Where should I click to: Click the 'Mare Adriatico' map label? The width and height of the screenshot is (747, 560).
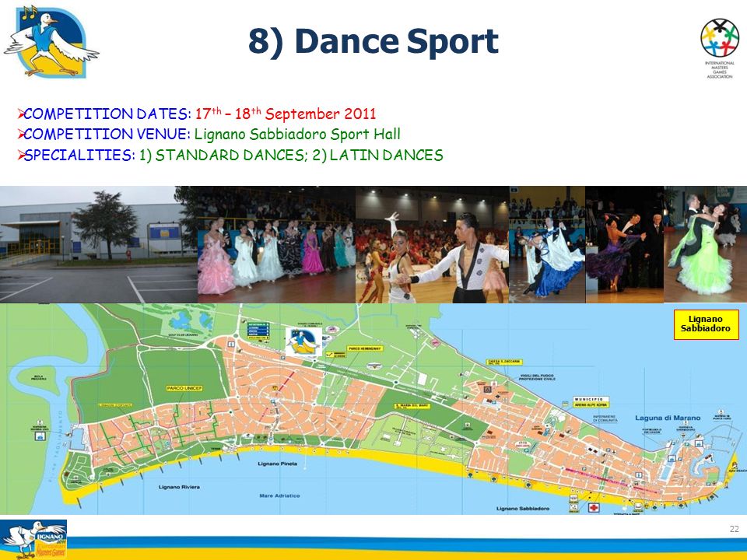(279, 495)
